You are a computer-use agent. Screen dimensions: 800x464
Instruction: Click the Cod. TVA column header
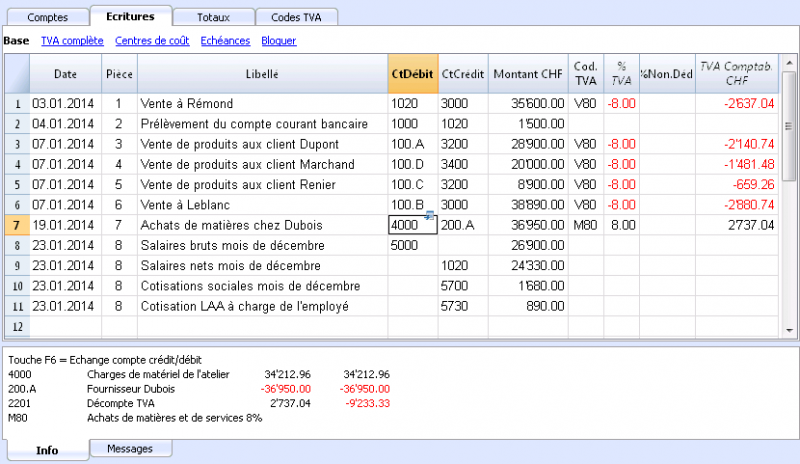pos(586,74)
